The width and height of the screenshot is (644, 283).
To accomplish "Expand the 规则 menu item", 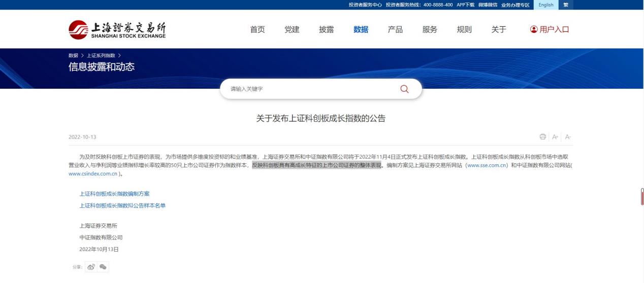I will (x=464, y=29).
